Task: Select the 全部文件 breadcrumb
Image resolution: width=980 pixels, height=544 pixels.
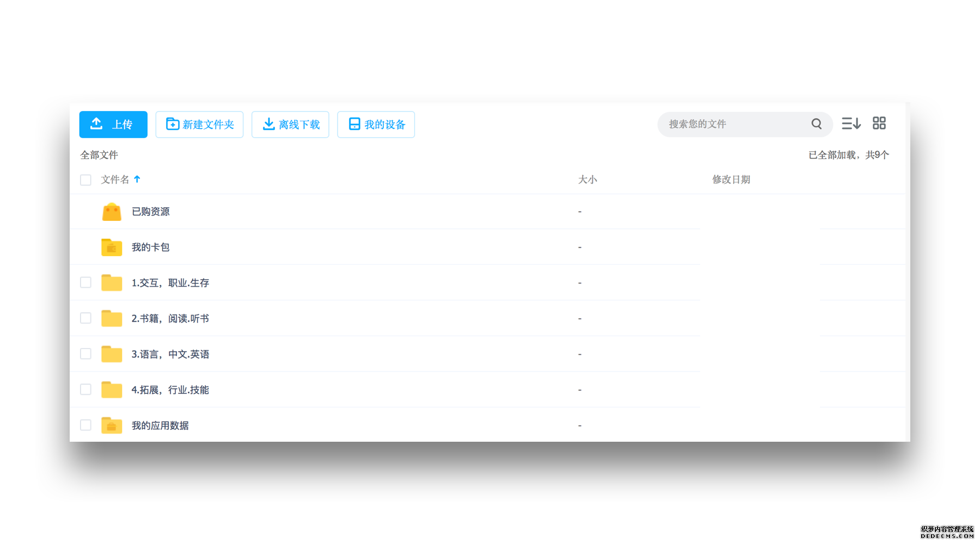Action: 99,155
